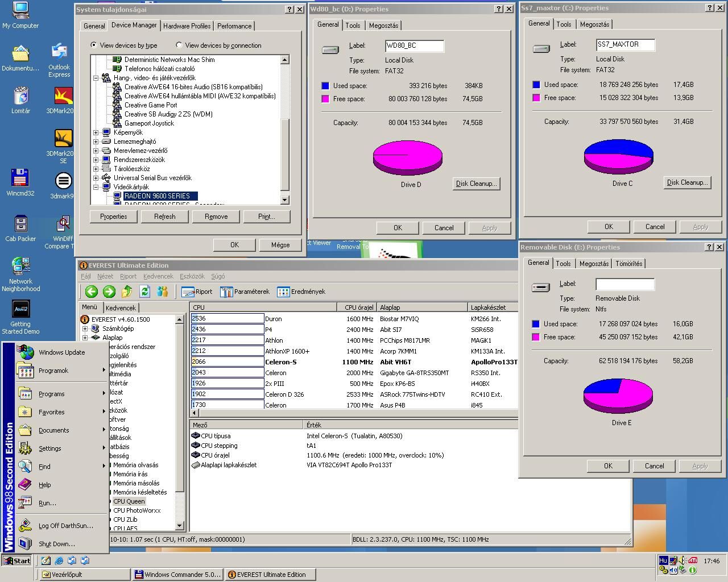This screenshot has height=582, width=728.
Task: Click the WD80_BC label input field
Action: 415,45
